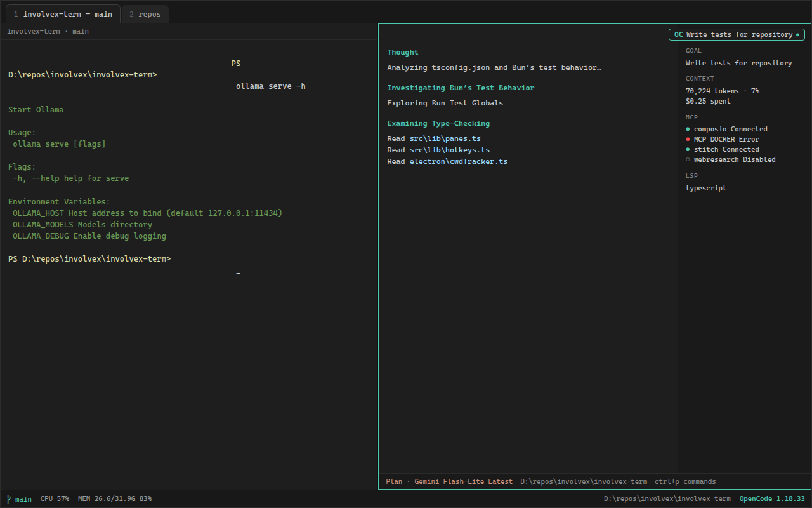This screenshot has width=812, height=508.
Task: Click "OpenCode 1.18.33" in the status bar
Action: coord(772,499)
